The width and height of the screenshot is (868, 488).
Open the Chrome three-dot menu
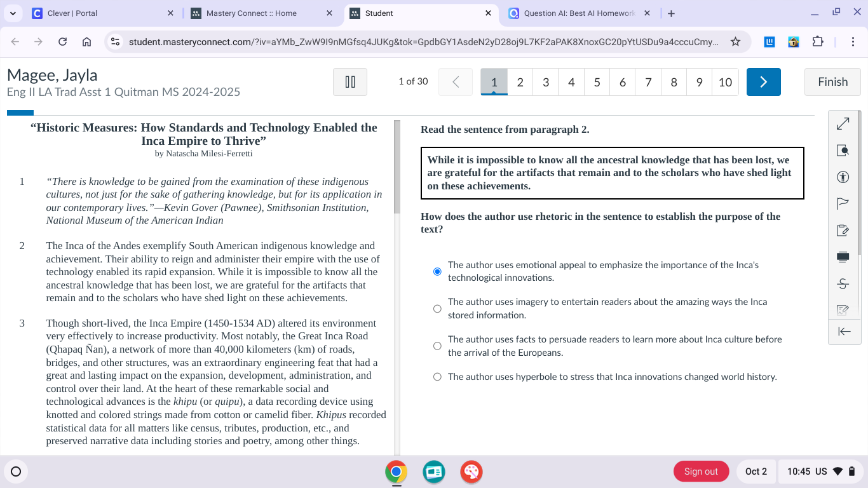853,42
